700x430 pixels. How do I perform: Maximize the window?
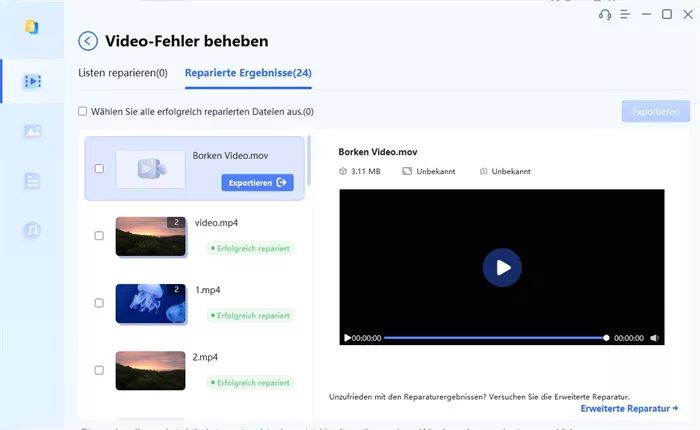667,14
